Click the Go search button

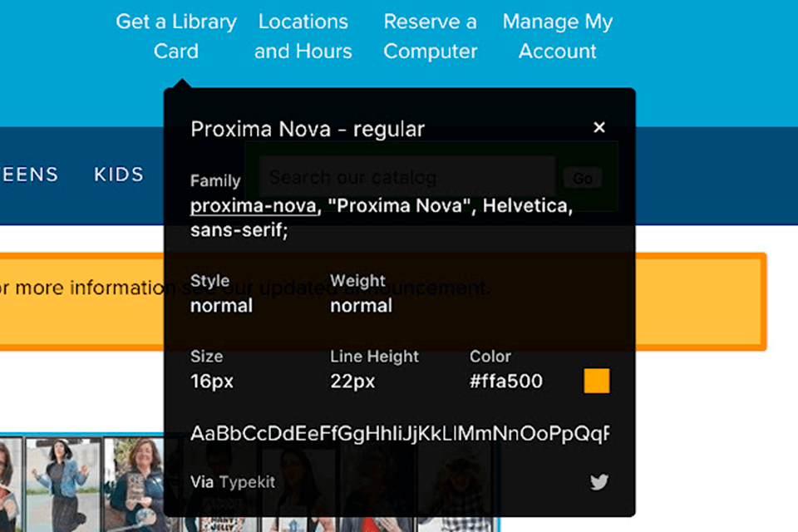[x=583, y=178]
